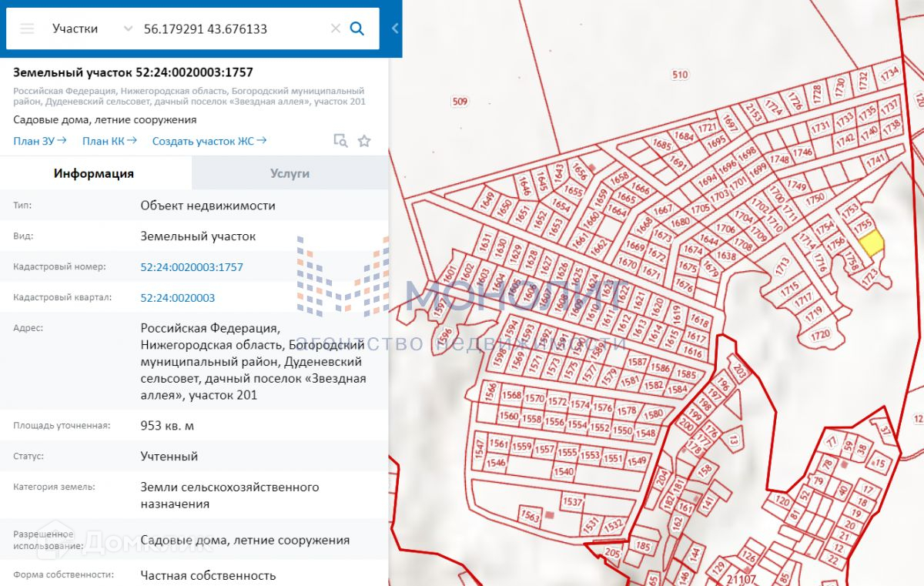This screenshot has width=924, height=586.
Task: Select parcel 509 on the map
Action: click(x=460, y=101)
